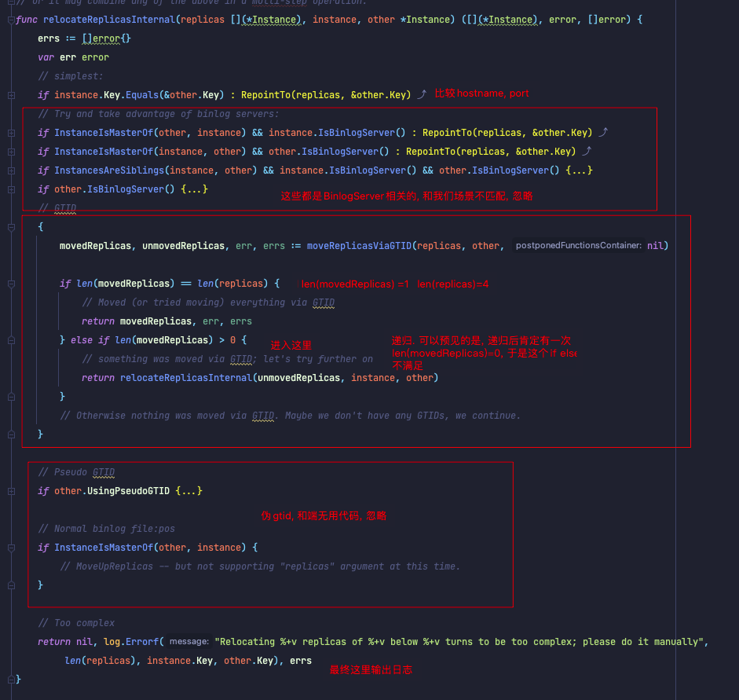Click the '// Too complex' comment
The width and height of the screenshot is (739, 700).
(x=76, y=623)
